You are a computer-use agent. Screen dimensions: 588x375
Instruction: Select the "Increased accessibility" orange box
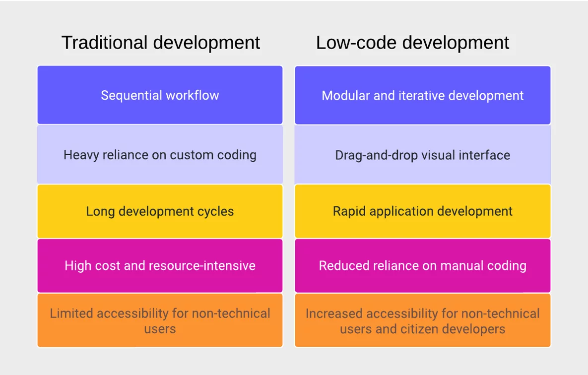[422, 320]
